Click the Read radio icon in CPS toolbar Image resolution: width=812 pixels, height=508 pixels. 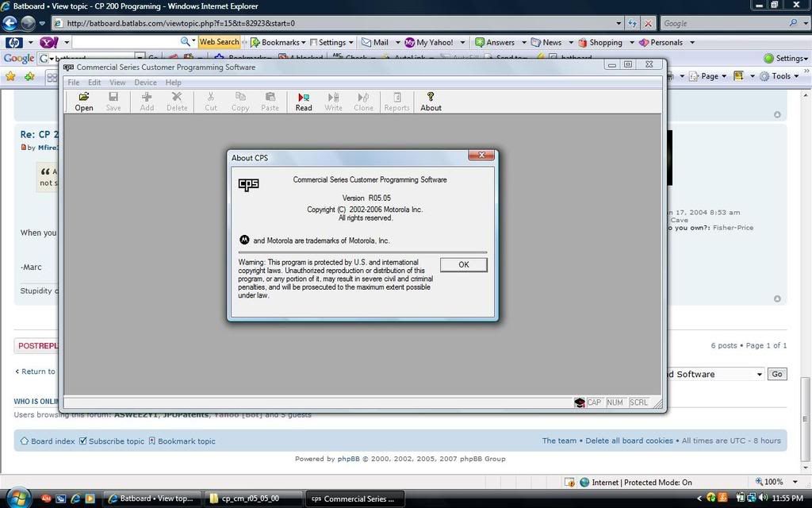pos(304,97)
